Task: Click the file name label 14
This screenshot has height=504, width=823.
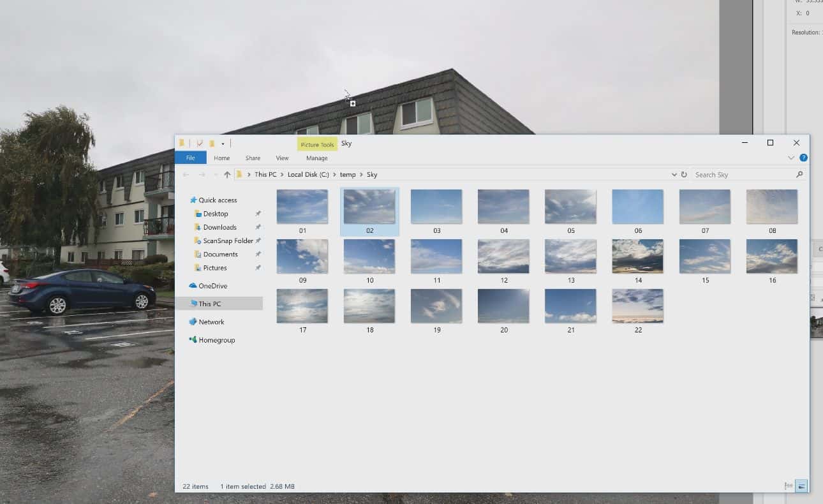Action: point(638,280)
